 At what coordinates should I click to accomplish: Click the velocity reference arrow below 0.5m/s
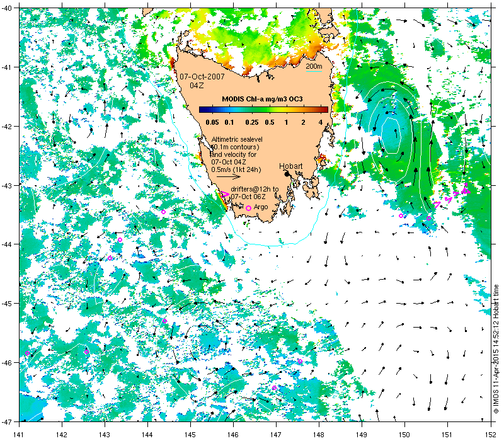pos(228,176)
